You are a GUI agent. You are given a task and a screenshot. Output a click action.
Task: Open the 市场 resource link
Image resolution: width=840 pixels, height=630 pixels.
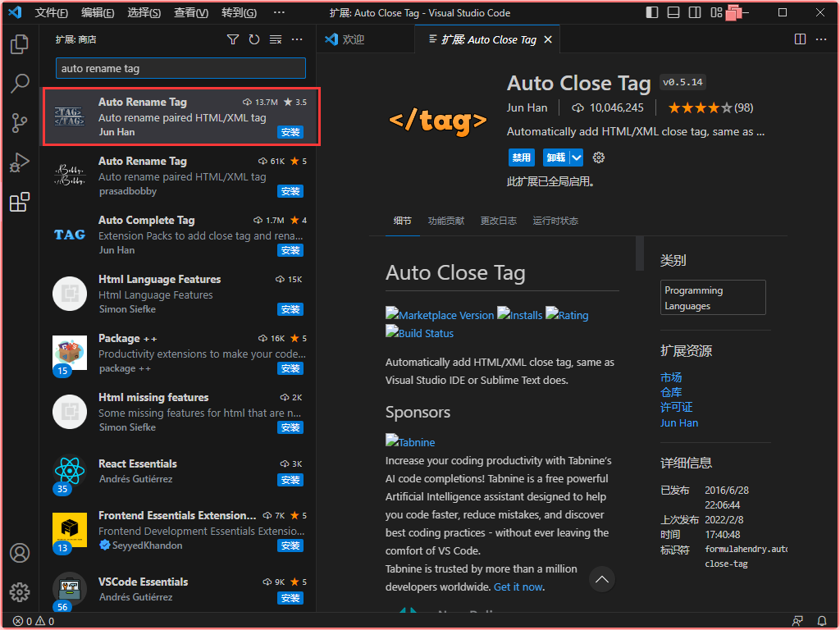point(671,377)
